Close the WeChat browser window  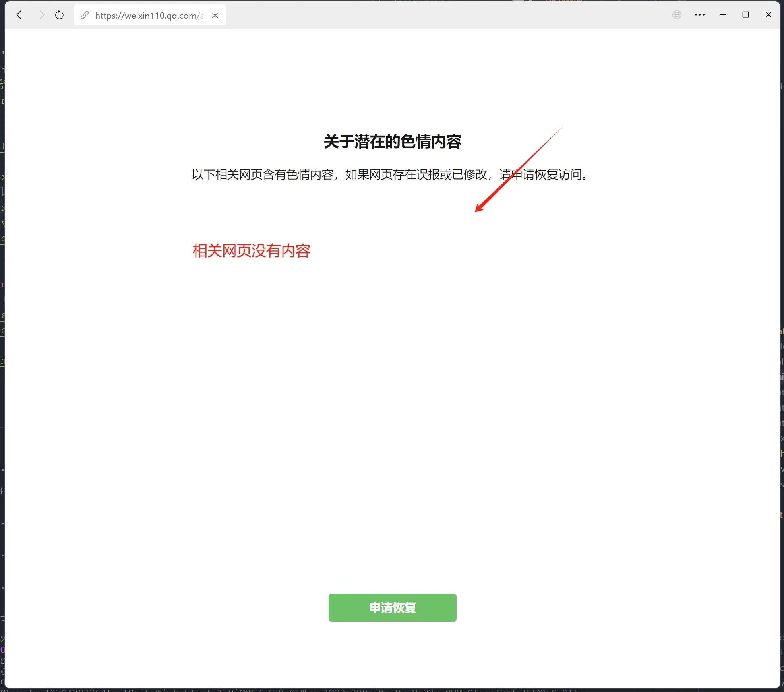tap(769, 15)
